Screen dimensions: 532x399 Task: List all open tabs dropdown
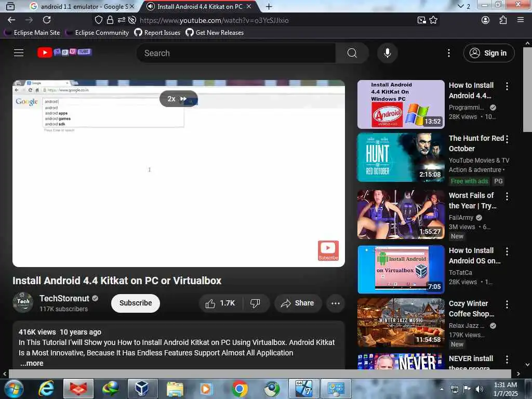click(463, 6)
